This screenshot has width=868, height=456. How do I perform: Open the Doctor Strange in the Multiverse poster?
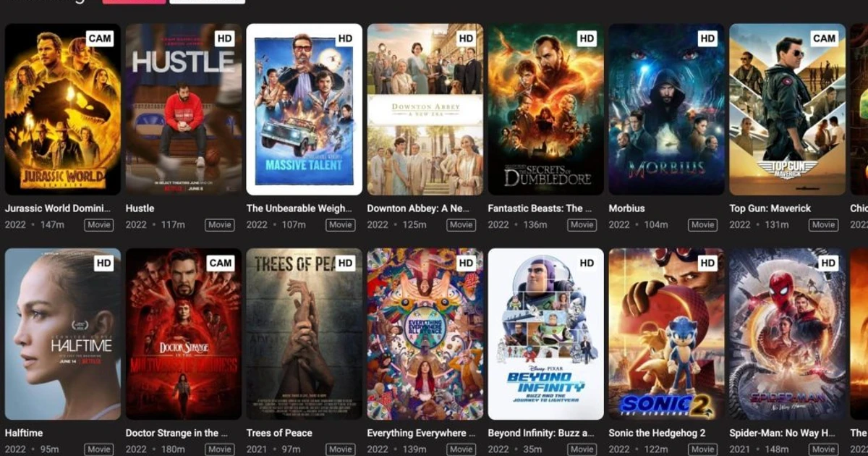[x=183, y=333]
